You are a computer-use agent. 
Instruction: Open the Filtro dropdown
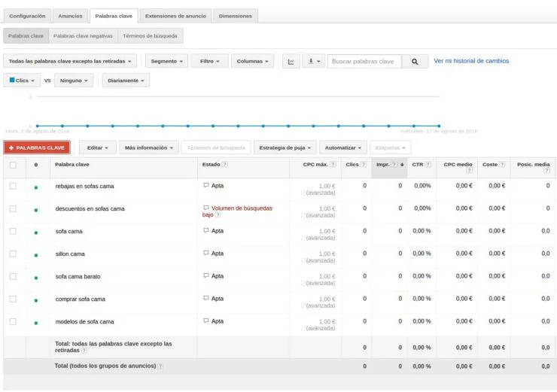(x=209, y=61)
